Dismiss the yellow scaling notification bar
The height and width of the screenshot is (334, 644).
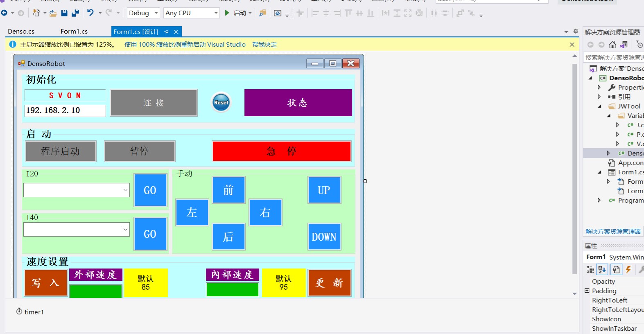click(x=572, y=45)
